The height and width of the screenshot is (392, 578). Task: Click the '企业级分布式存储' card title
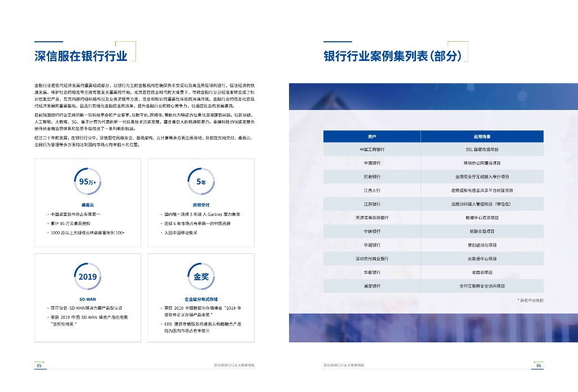pos(201,299)
